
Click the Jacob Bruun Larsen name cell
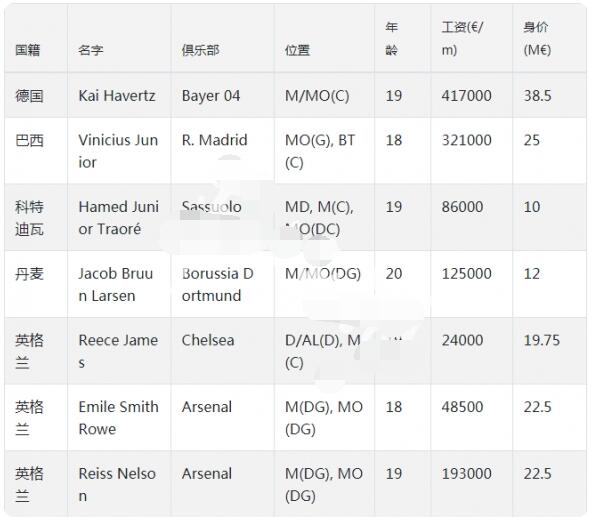[116, 285]
